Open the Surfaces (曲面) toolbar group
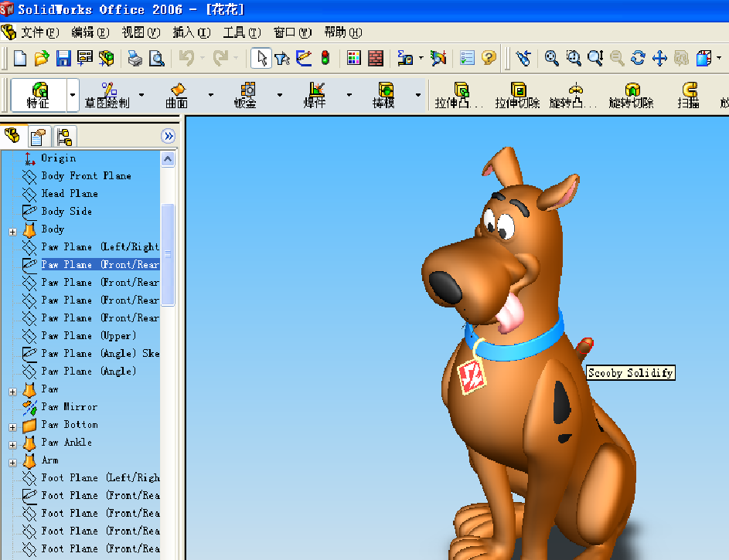 (177, 95)
